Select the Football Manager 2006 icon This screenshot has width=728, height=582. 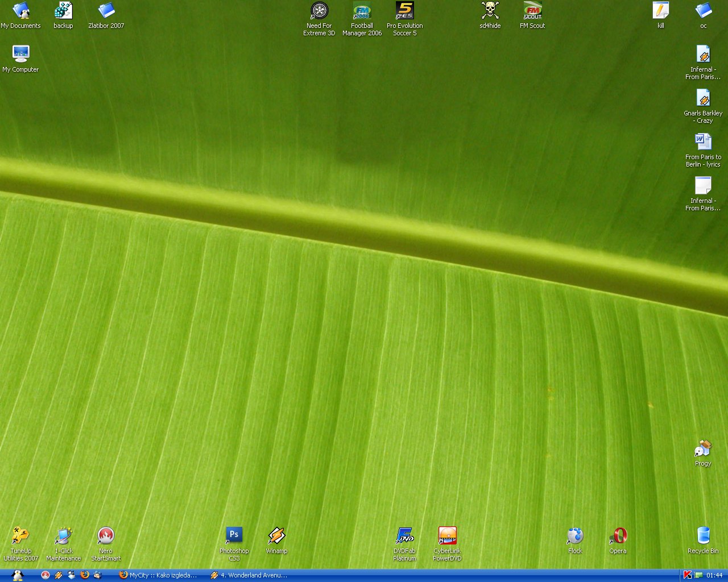click(362, 11)
